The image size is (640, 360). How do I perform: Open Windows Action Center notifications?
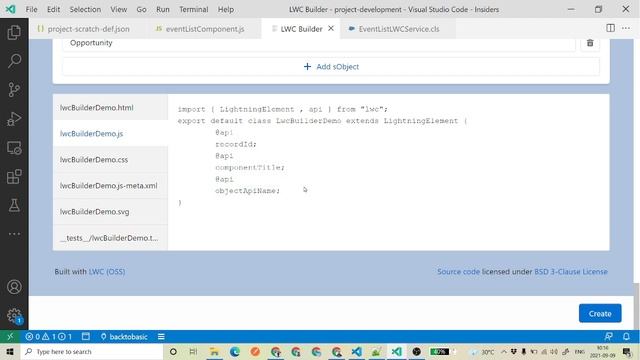click(627, 351)
